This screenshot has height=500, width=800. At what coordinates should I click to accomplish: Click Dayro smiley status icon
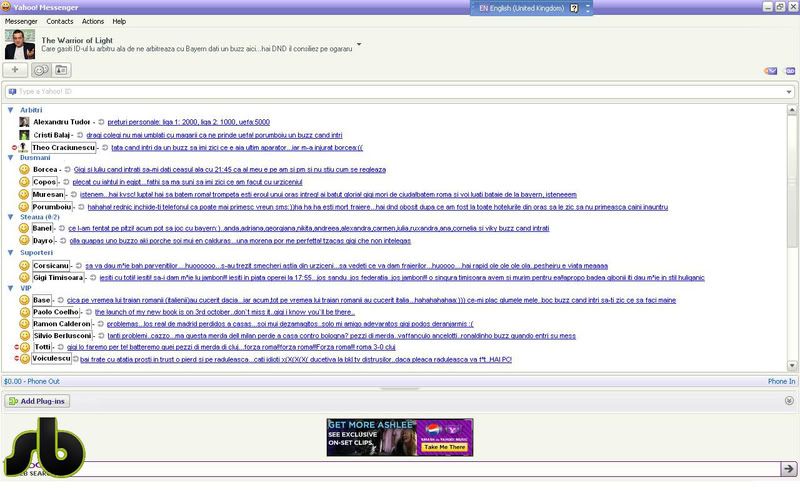point(24,240)
